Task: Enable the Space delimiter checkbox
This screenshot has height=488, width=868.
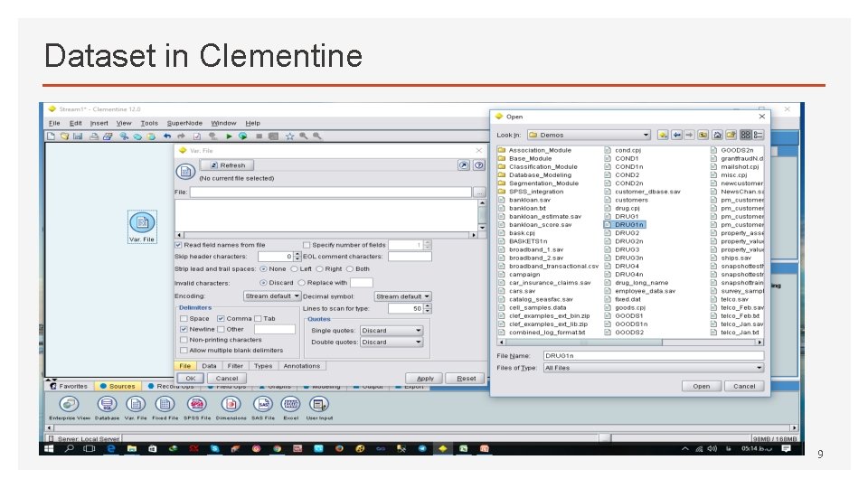Action: pyautogui.click(x=184, y=319)
